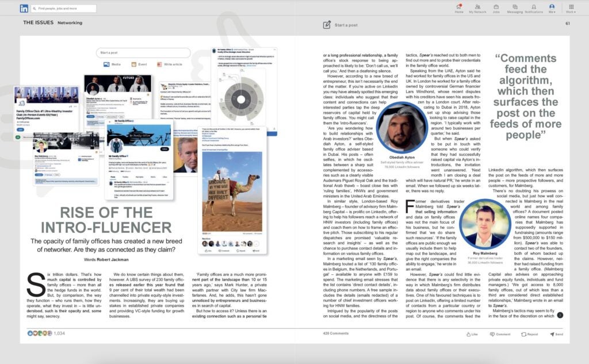This screenshot has height=364, width=589.
Task: Click Roy Malmberg's circular portrait
Action: click(485, 224)
